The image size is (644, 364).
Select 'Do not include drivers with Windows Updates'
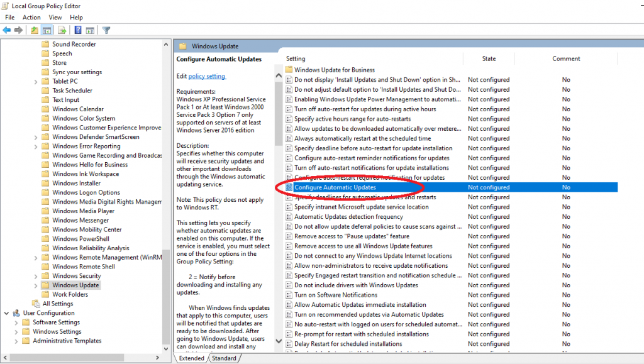point(356,285)
